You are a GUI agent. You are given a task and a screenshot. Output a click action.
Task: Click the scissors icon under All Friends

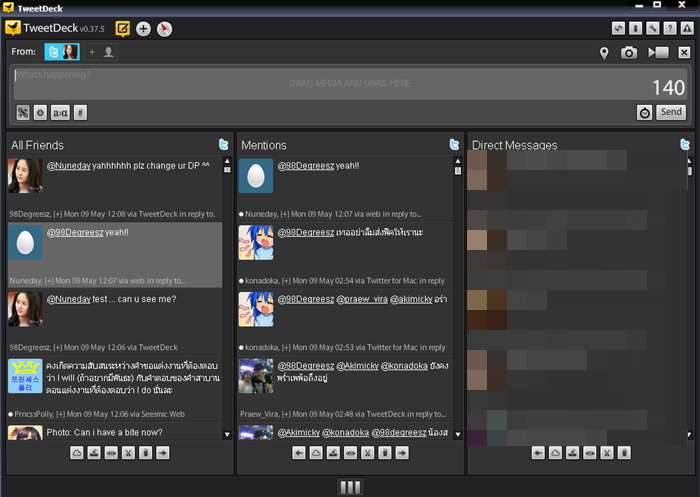click(128, 453)
